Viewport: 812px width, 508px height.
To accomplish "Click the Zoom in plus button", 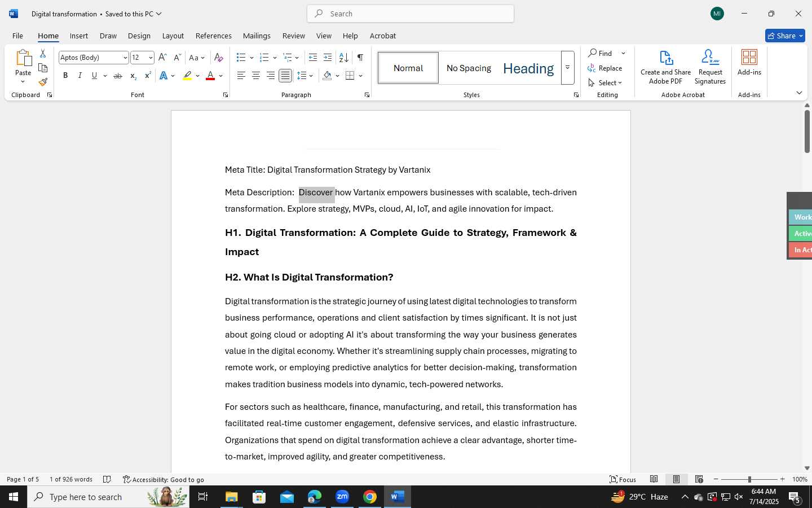I will (x=782, y=479).
